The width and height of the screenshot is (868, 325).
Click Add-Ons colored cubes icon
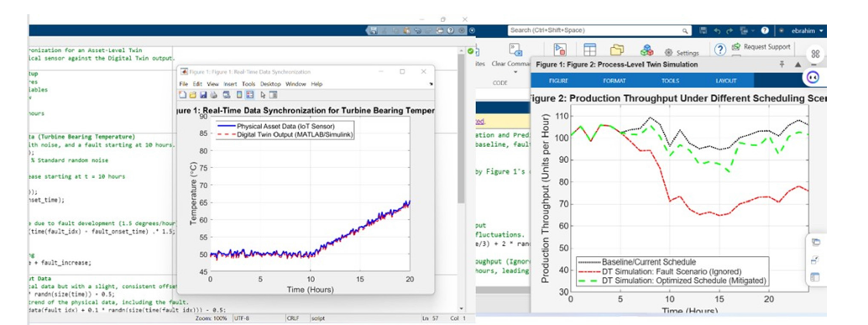coord(646,50)
